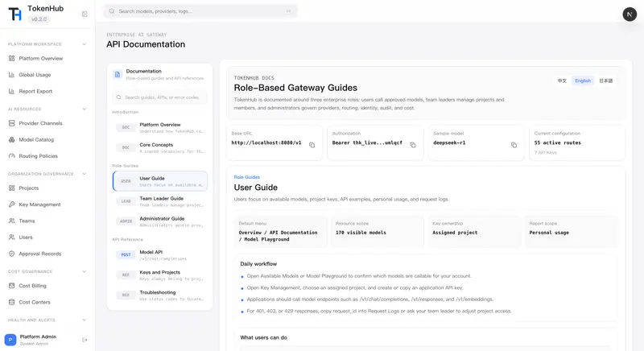Click the Teams people icon

[x=11, y=221]
